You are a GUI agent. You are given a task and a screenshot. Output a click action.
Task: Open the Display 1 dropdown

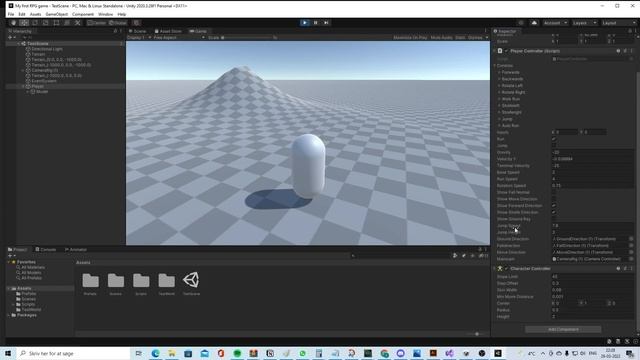(x=139, y=38)
